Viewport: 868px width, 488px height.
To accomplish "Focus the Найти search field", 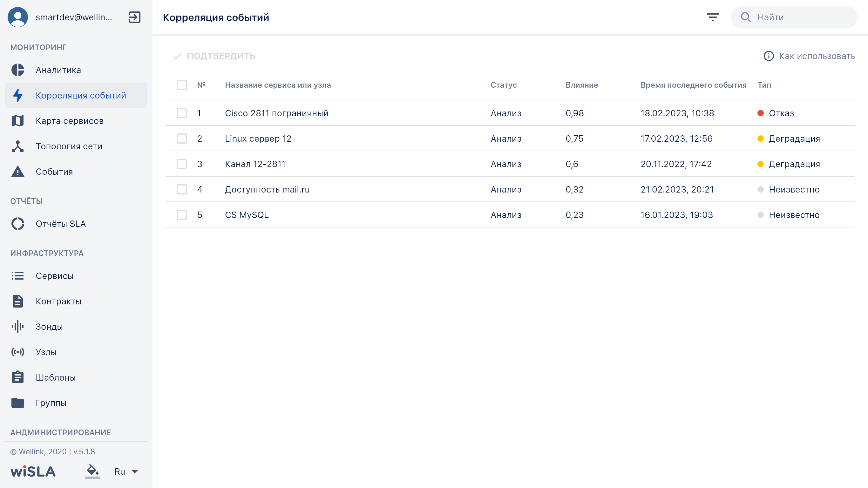I will tap(794, 17).
